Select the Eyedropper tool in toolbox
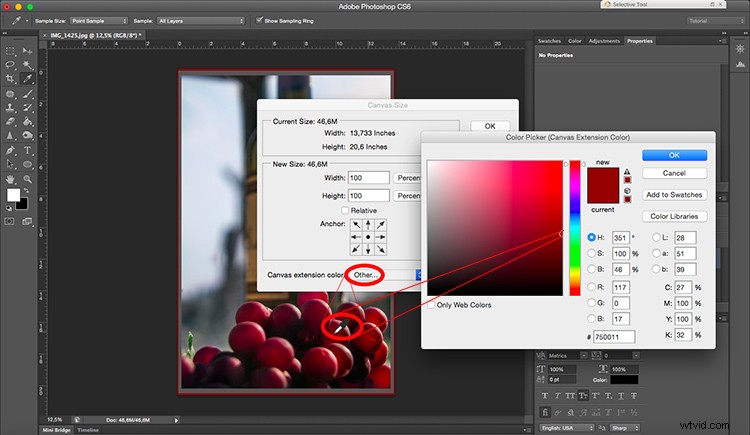This screenshot has height=435, width=750. (x=27, y=78)
